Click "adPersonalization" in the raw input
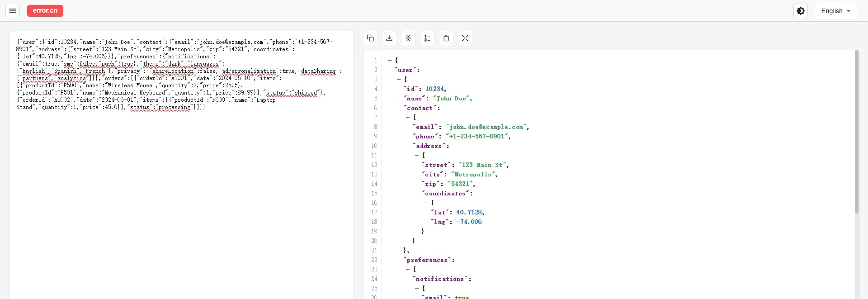868x299 pixels. (x=249, y=71)
